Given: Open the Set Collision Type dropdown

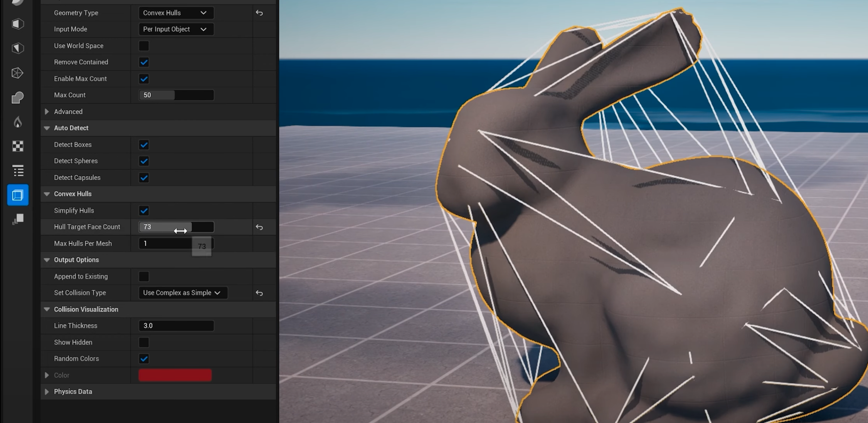Looking at the screenshot, I should (x=183, y=293).
